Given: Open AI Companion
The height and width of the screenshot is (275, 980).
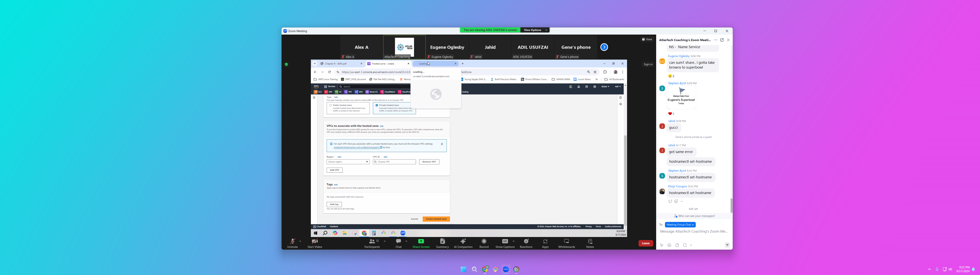Looking at the screenshot, I should tap(463, 241).
